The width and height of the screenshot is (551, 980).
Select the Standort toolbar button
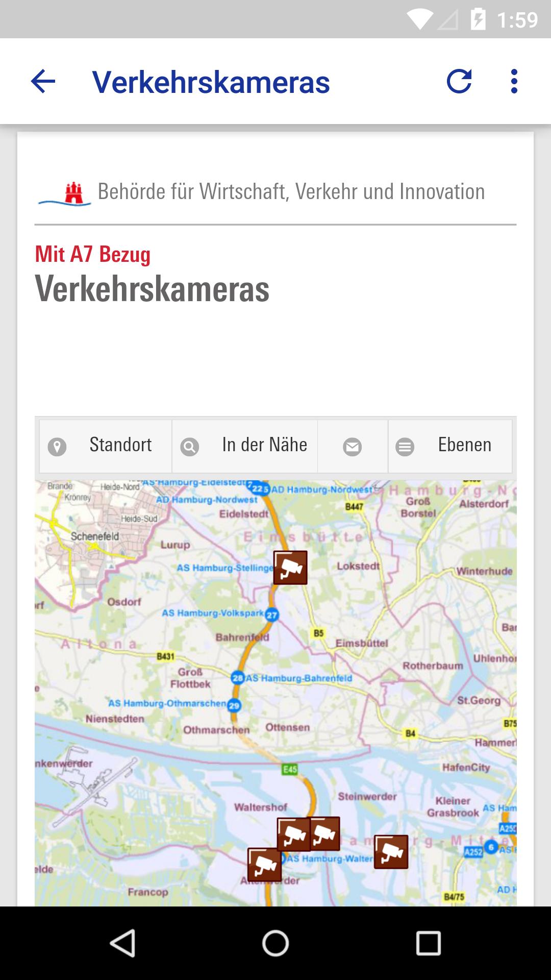[106, 446]
